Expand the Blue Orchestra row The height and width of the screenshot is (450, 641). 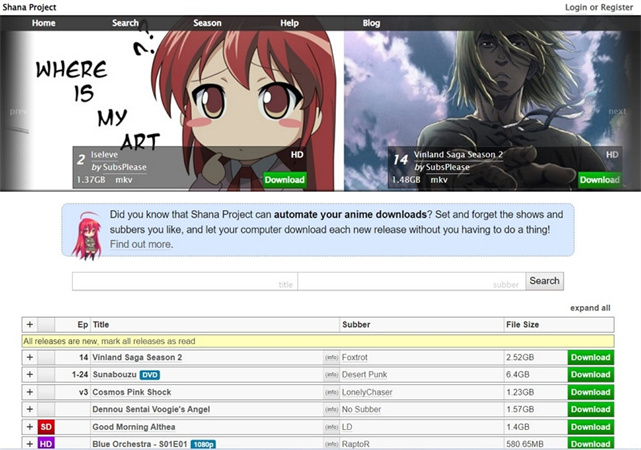(29, 443)
